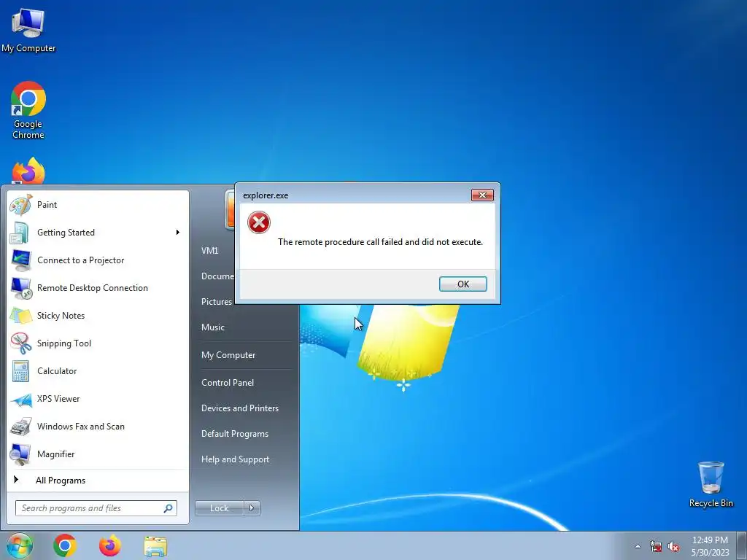Expand Getting Started submenu arrow

click(178, 233)
